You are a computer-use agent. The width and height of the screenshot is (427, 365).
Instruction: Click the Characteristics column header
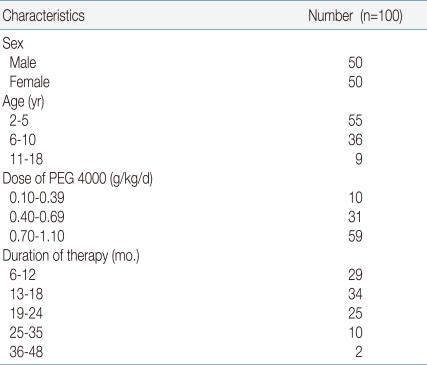coord(43,16)
